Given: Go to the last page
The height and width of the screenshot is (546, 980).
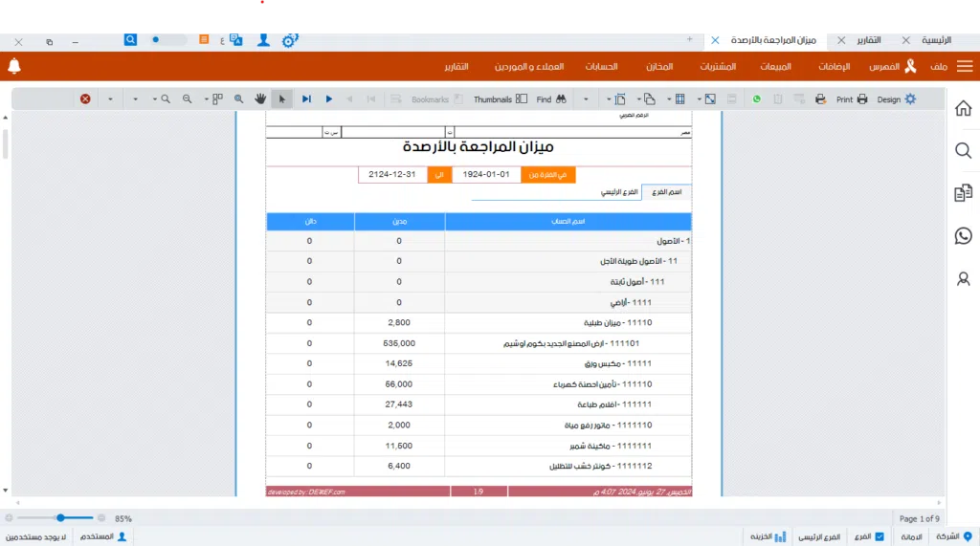Looking at the screenshot, I should tap(306, 98).
